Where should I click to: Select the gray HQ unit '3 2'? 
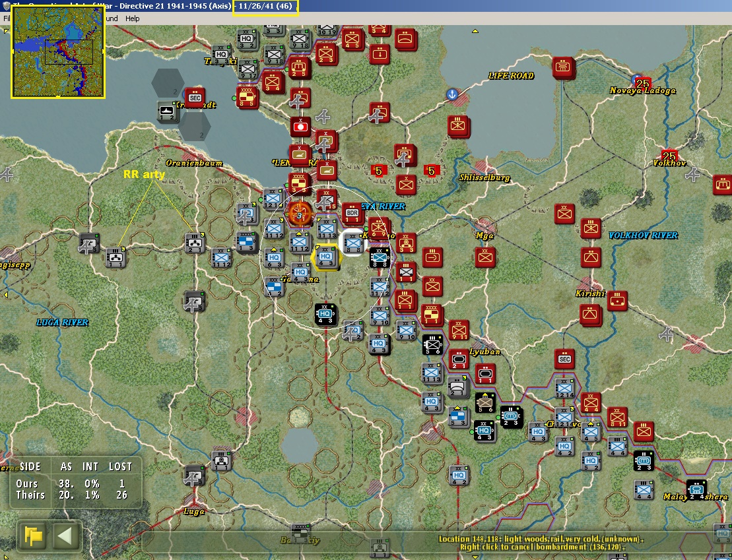tap(246, 40)
